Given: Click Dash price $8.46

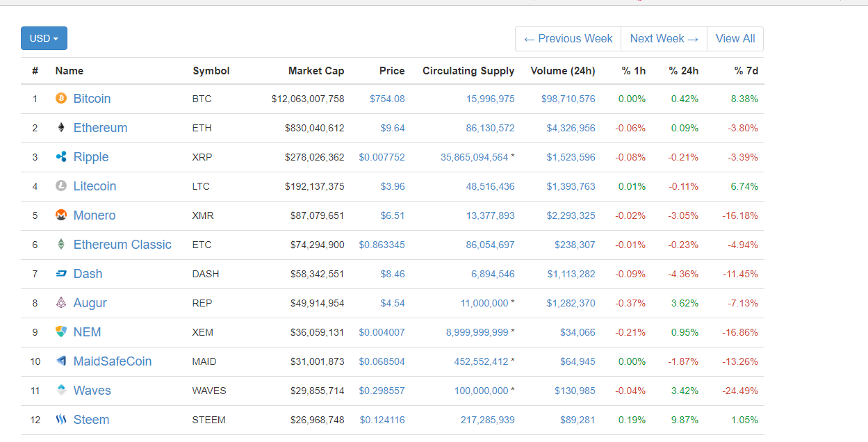Looking at the screenshot, I should coord(393,274).
